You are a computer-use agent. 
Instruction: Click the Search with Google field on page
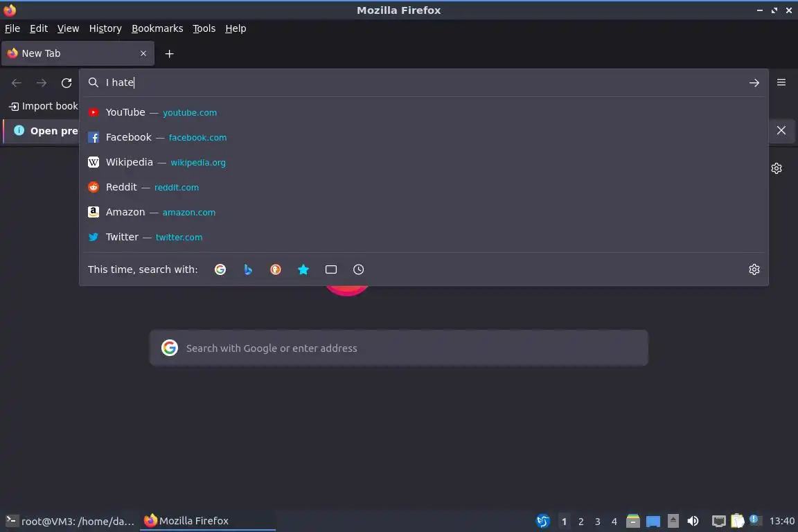[x=399, y=348]
